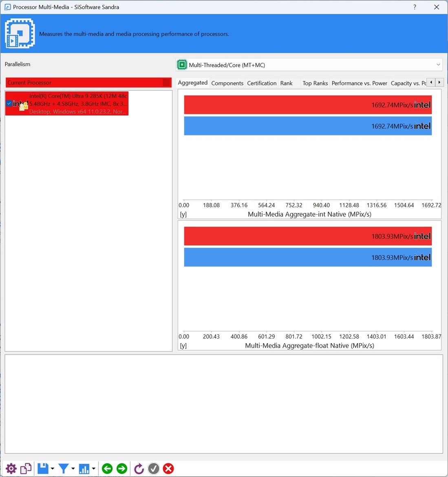Open the Top Ranks tab

(315, 83)
